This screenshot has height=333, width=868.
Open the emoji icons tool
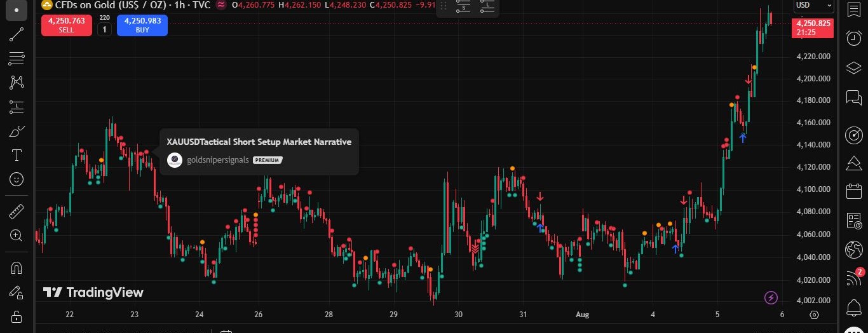[x=17, y=179]
